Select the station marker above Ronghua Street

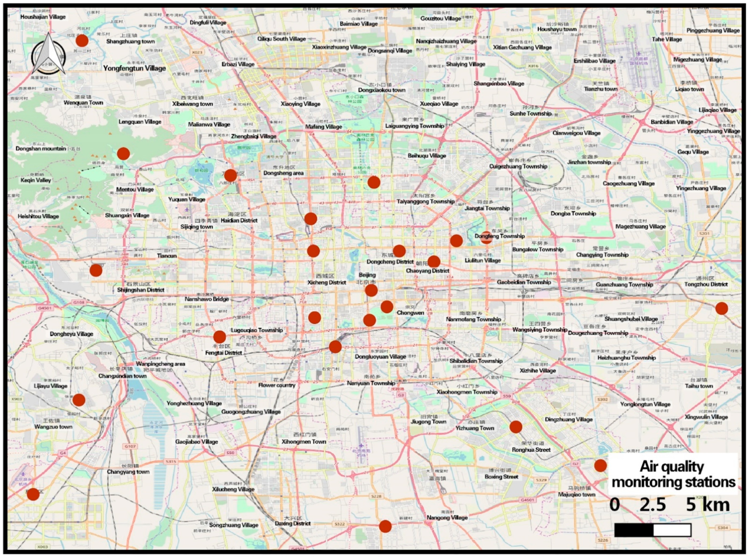click(515, 427)
